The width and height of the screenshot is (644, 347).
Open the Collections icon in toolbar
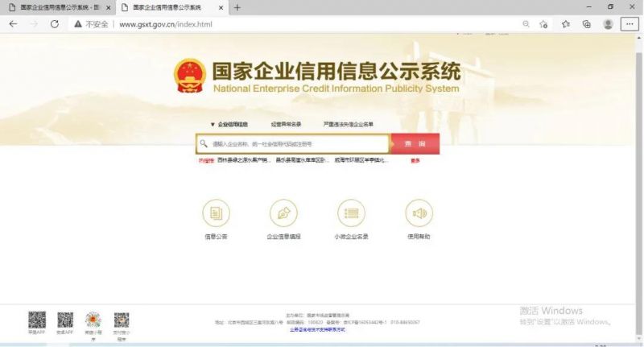click(587, 24)
